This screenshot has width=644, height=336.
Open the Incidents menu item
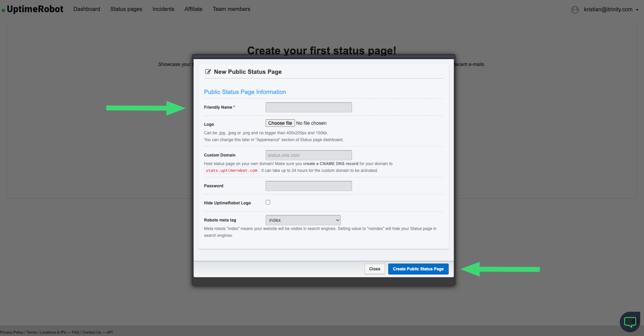[x=163, y=9]
